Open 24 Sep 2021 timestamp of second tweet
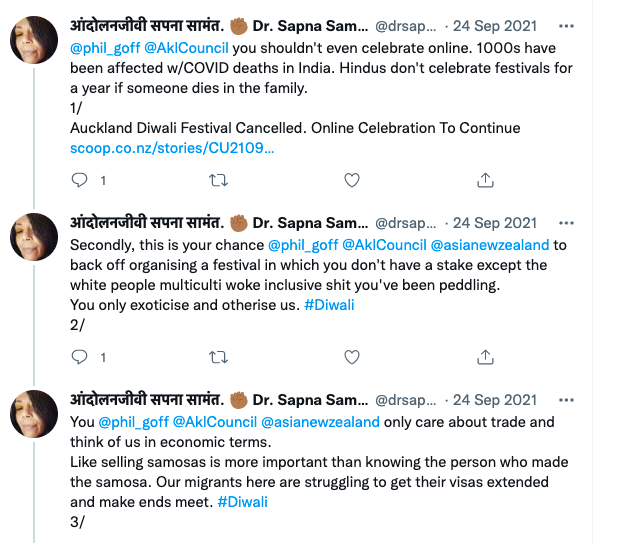This screenshot has width=618, height=543. point(495,223)
